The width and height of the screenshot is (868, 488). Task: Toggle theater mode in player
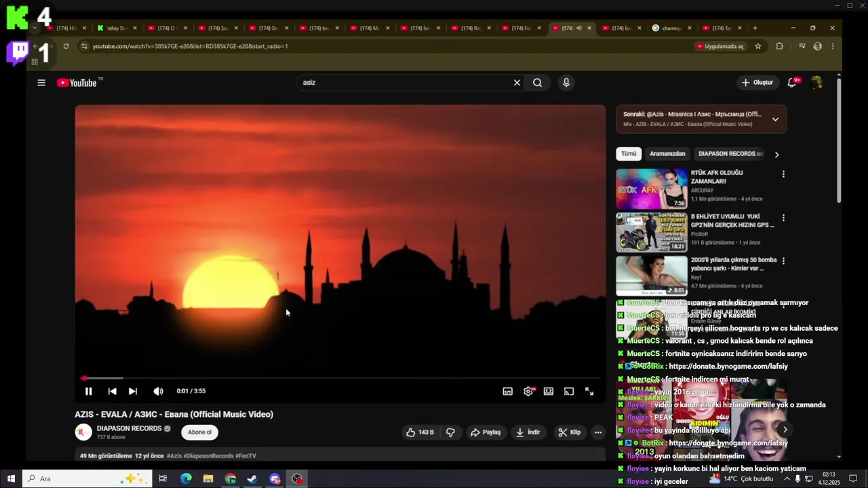549,391
